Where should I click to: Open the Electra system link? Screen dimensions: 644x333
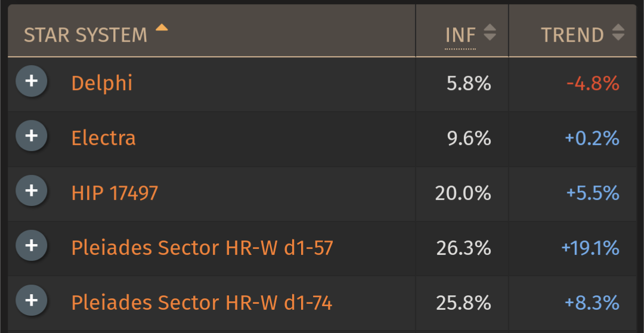(x=104, y=138)
